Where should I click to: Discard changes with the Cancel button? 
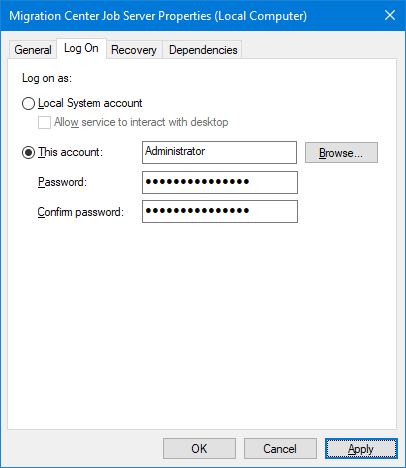point(280,449)
